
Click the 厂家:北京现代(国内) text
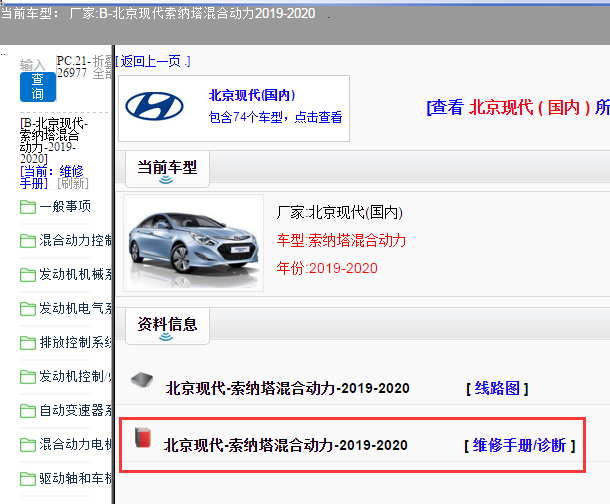340,213
